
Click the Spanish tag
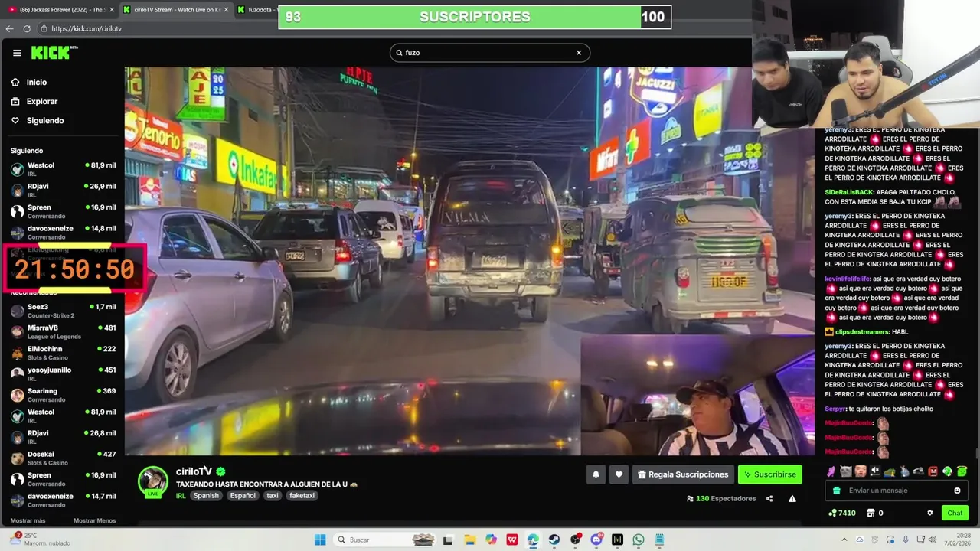click(206, 496)
